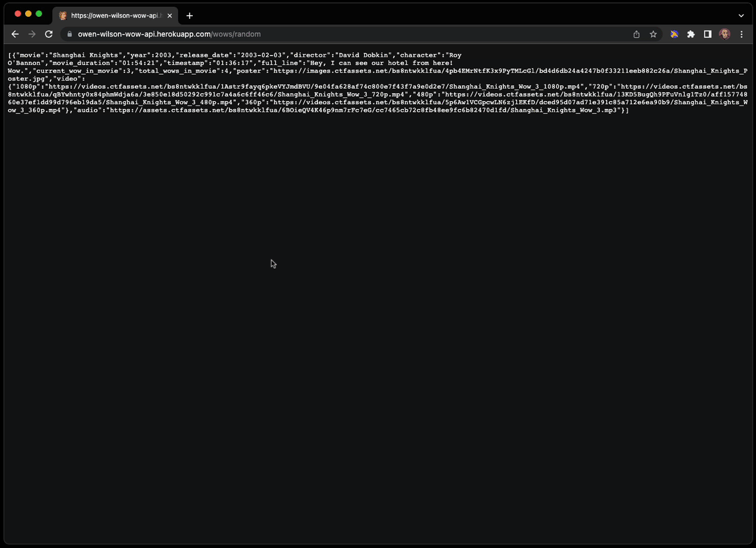This screenshot has height=548, width=756.
Task: Bookmark this page with the star
Action: [x=653, y=34]
